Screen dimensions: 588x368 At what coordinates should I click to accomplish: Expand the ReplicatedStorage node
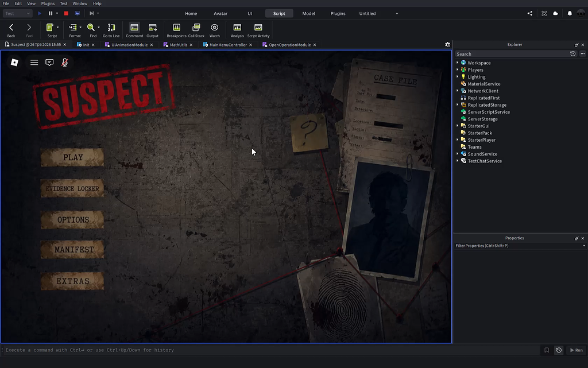[457, 105]
